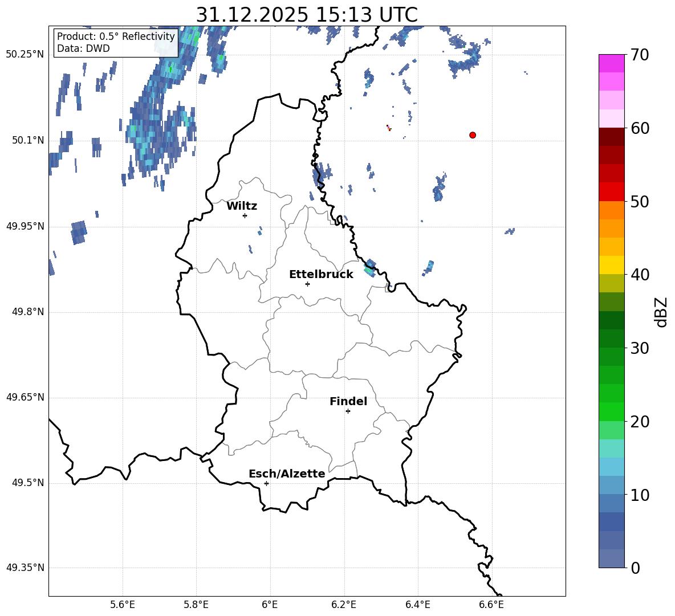Click the colorbar tick label 0
The height and width of the screenshot is (616, 675).
[635, 568]
